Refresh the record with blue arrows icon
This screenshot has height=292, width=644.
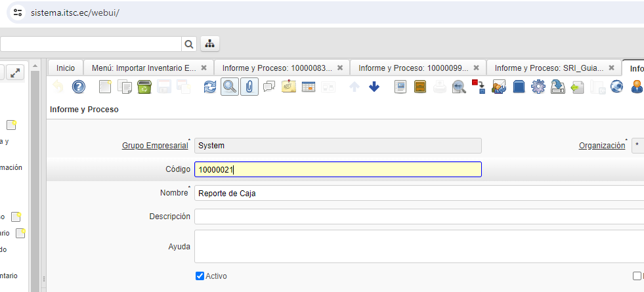(x=210, y=87)
